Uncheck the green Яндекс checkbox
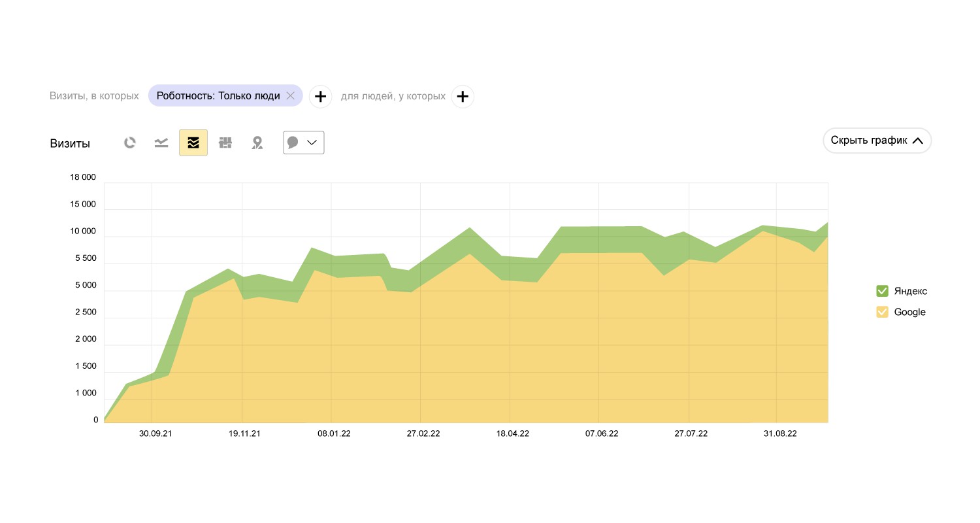The width and height of the screenshot is (980, 523). coord(882,291)
